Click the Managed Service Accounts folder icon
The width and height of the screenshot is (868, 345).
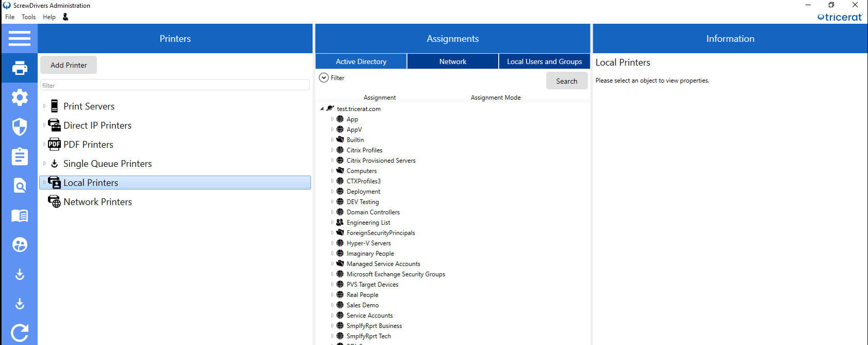click(x=340, y=263)
